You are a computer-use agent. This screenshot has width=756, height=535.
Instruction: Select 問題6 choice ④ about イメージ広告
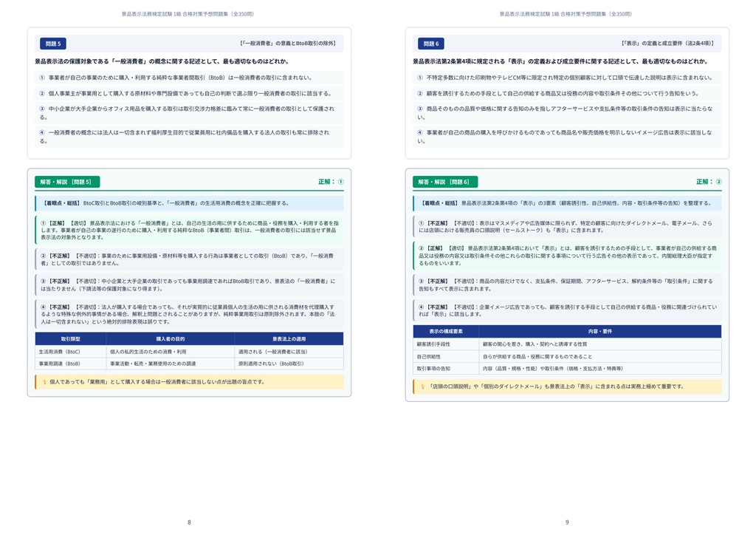(x=567, y=137)
